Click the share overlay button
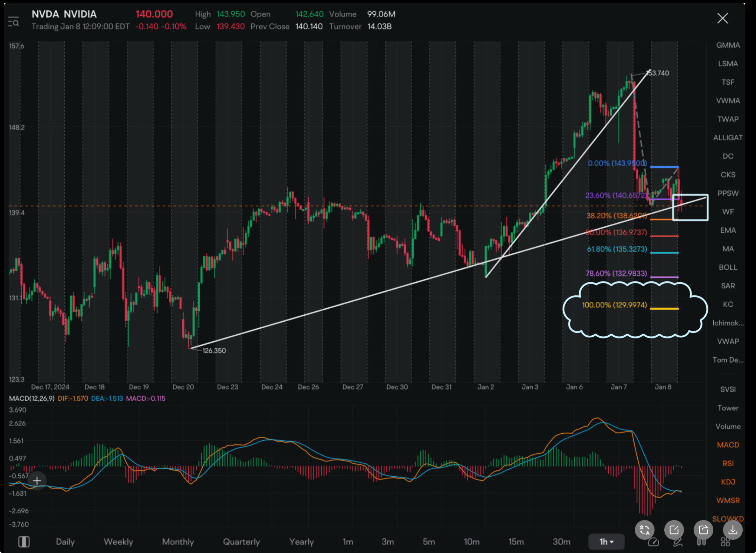Screen dimensions: 756x553 [703, 530]
